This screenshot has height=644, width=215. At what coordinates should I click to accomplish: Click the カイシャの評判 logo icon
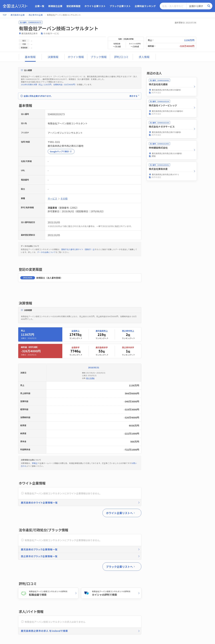(87, 593)
